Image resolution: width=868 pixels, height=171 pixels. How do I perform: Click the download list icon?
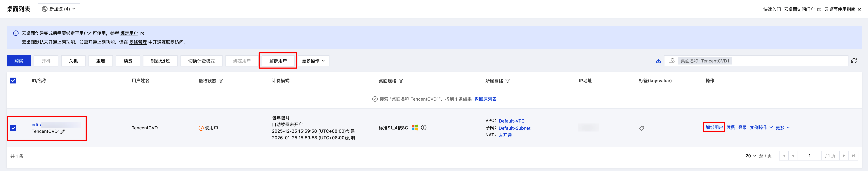[x=658, y=61]
